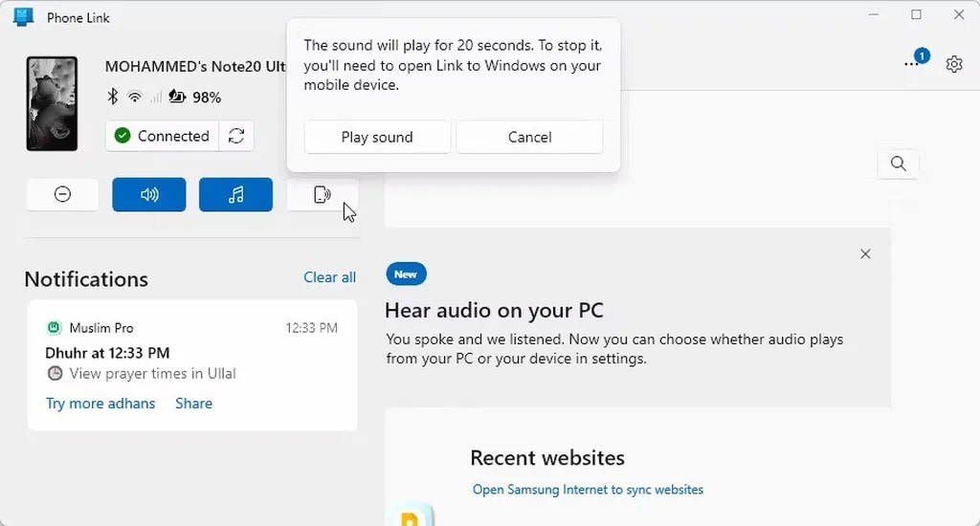Open Phone Link settings gear
The width and height of the screenshot is (980, 526).
pos(953,64)
